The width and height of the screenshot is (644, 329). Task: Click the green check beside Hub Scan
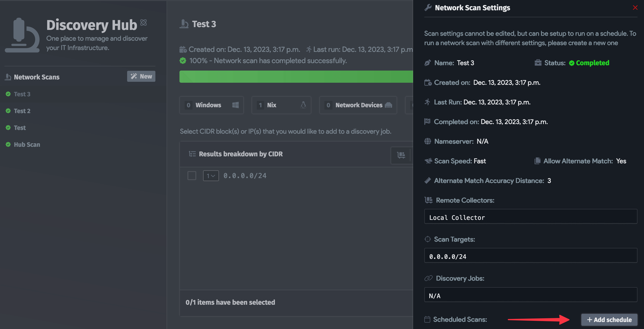8,144
